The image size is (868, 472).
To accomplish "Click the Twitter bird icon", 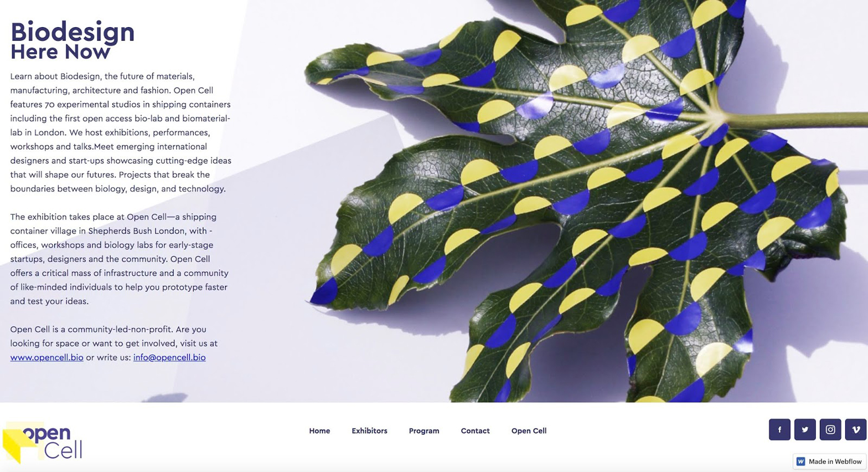I will click(x=804, y=429).
